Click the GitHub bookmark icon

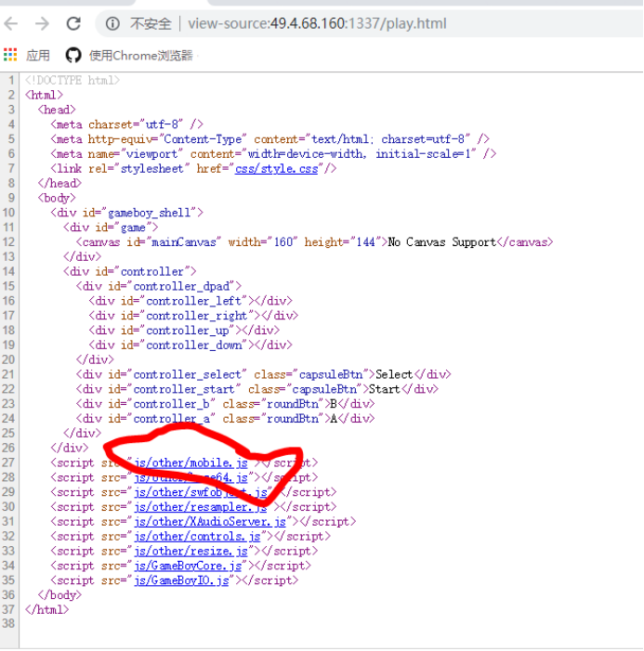coord(72,55)
